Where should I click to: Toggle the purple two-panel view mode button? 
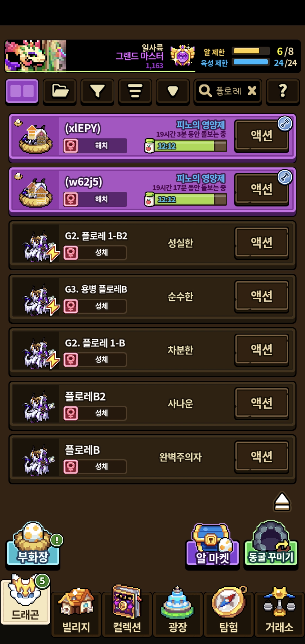coord(22,92)
